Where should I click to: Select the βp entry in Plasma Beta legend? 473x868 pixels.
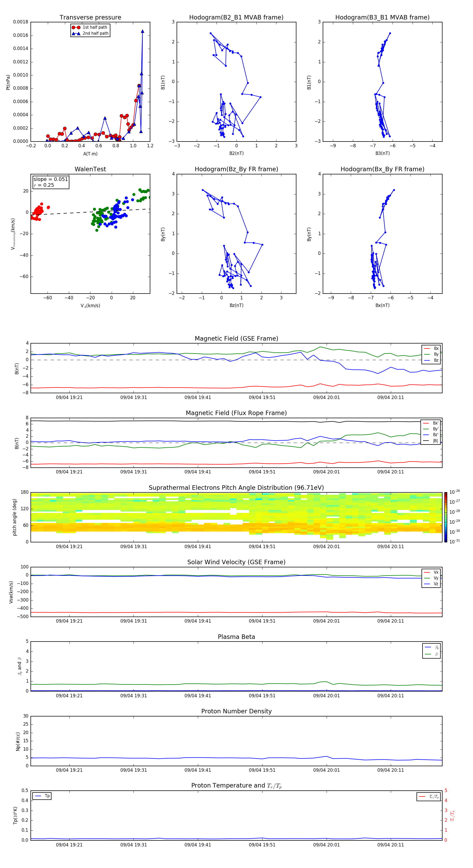tap(431, 647)
